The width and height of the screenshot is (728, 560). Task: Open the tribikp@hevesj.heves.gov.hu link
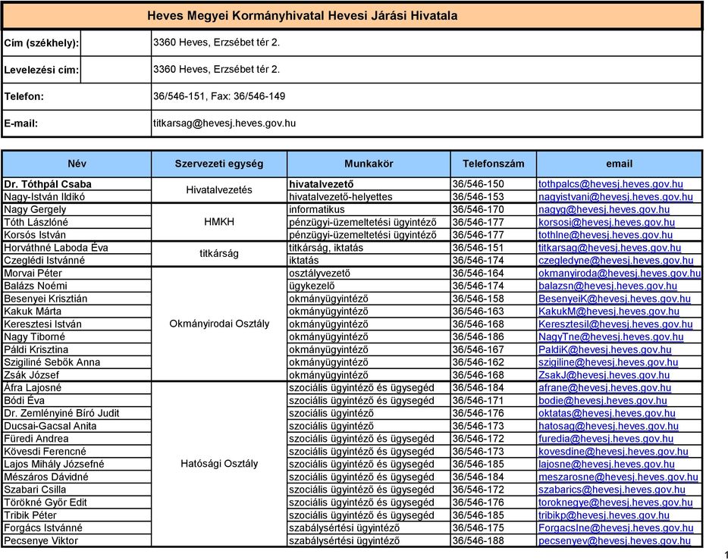click(604, 515)
